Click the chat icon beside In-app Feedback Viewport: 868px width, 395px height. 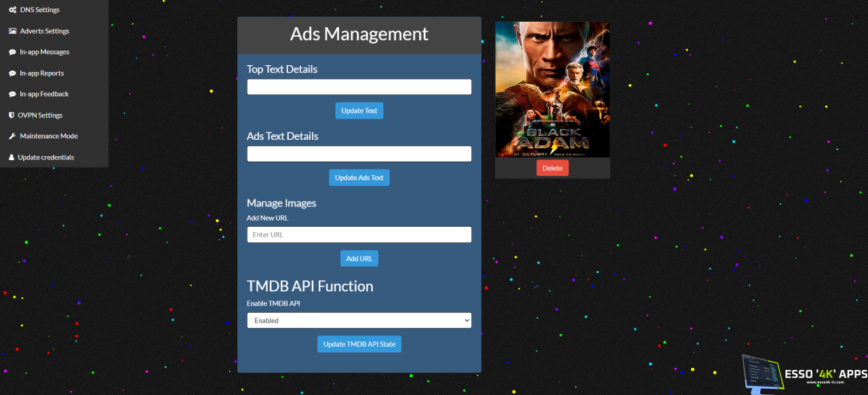12,94
